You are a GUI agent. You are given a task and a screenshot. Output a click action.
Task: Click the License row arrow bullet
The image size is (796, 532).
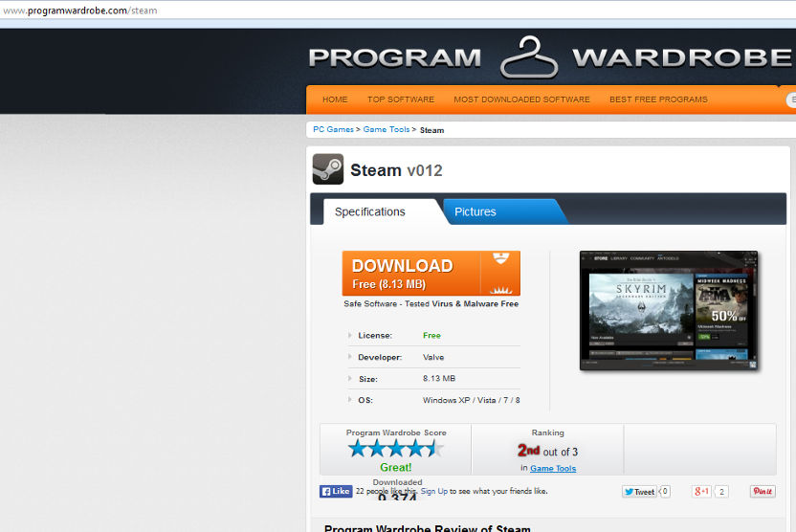point(350,335)
